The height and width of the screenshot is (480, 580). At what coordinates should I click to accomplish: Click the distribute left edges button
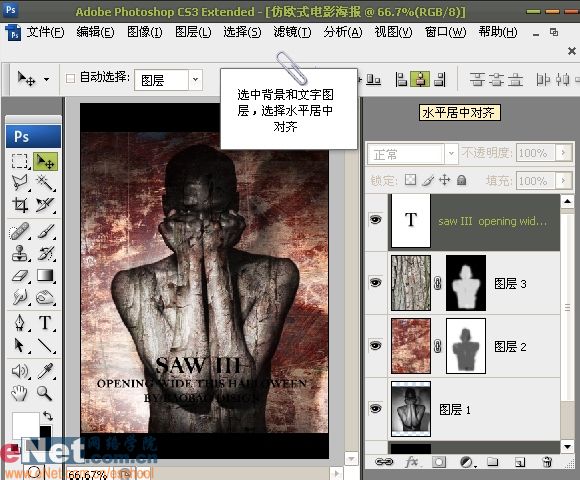[x=543, y=79]
